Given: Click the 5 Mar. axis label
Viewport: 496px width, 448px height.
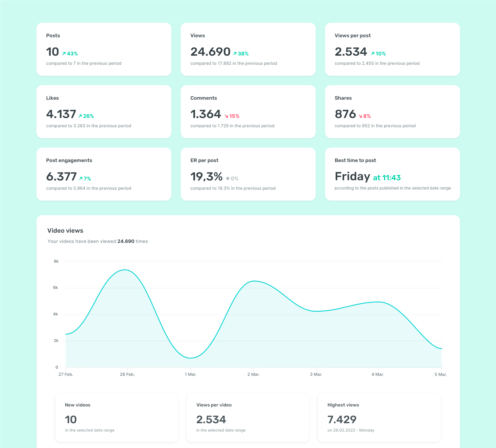Looking at the screenshot, I should pyautogui.click(x=440, y=374).
